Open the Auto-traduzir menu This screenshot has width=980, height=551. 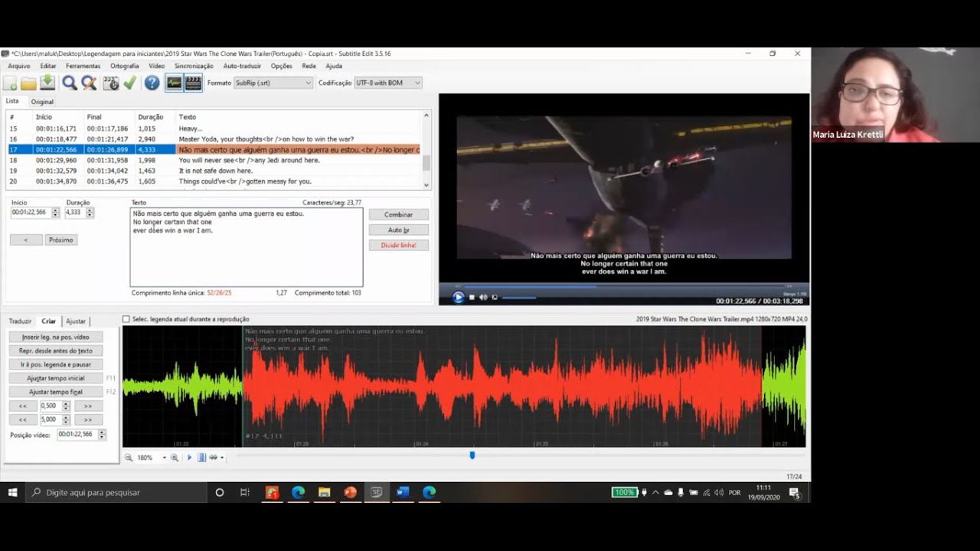242,66
